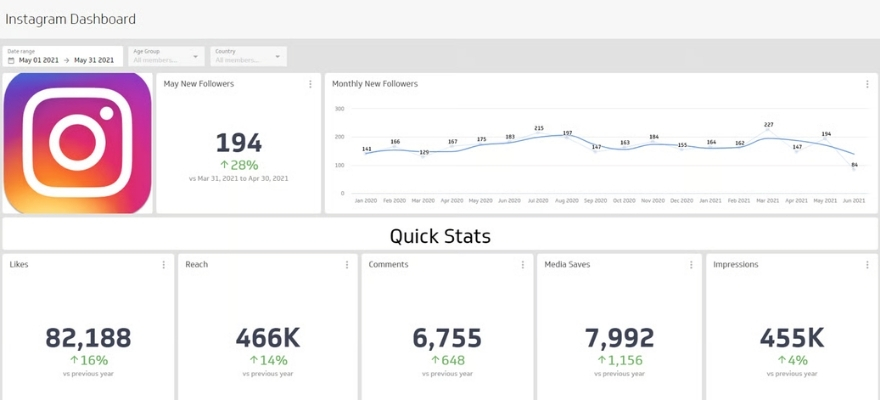Click the Jan 2020 axis label
Viewport: 880px width, 400px height.
click(x=366, y=200)
